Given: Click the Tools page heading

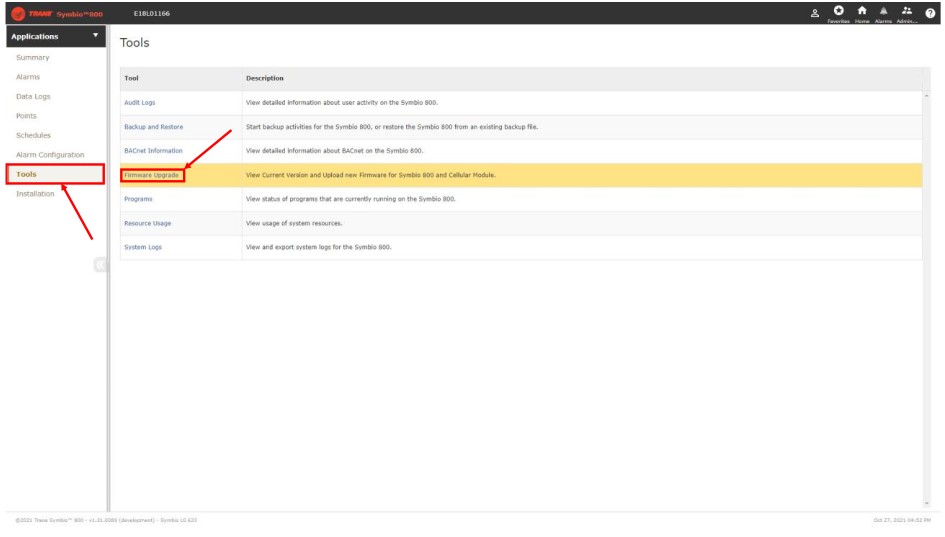Looking at the screenshot, I should pyautogui.click(x=134, y=43).
